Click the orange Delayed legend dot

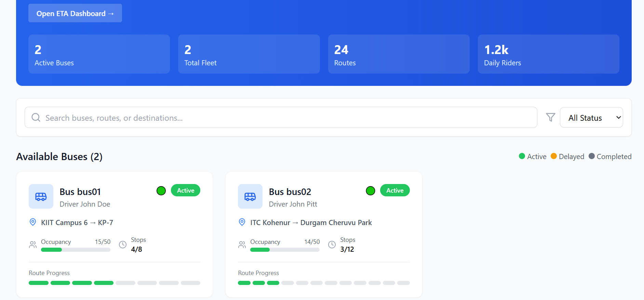tap(554, 156)
